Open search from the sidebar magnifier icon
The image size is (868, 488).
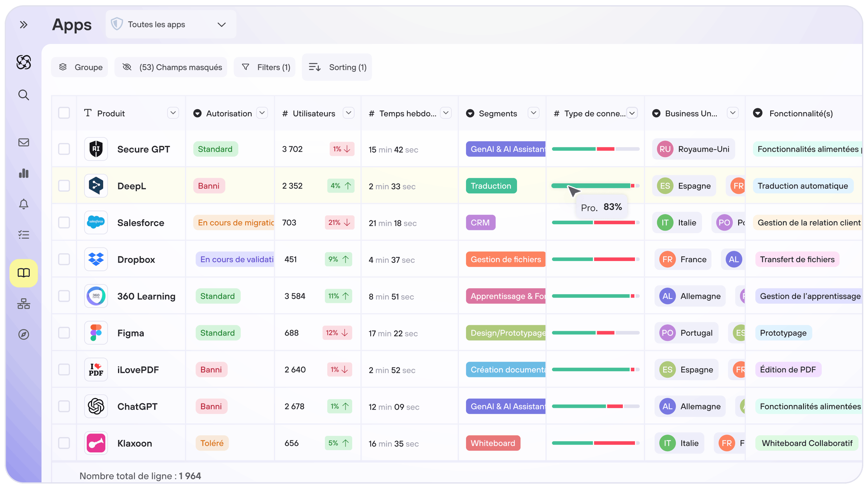click(23, 95)
